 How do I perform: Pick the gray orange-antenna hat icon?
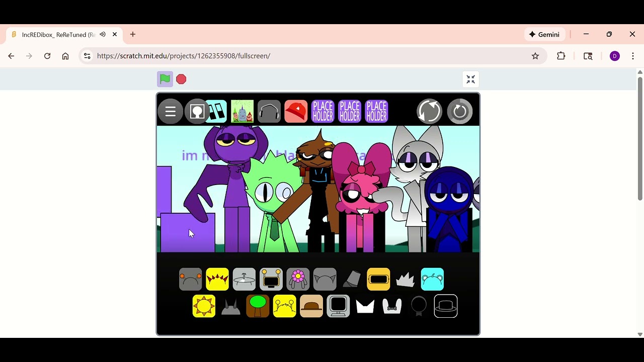tap(190, 279)
